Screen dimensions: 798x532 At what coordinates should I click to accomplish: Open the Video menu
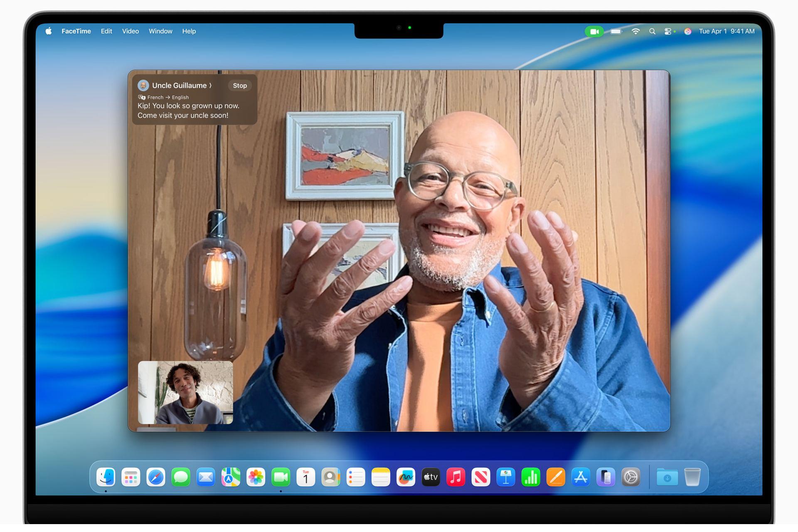tap(131, 31)
